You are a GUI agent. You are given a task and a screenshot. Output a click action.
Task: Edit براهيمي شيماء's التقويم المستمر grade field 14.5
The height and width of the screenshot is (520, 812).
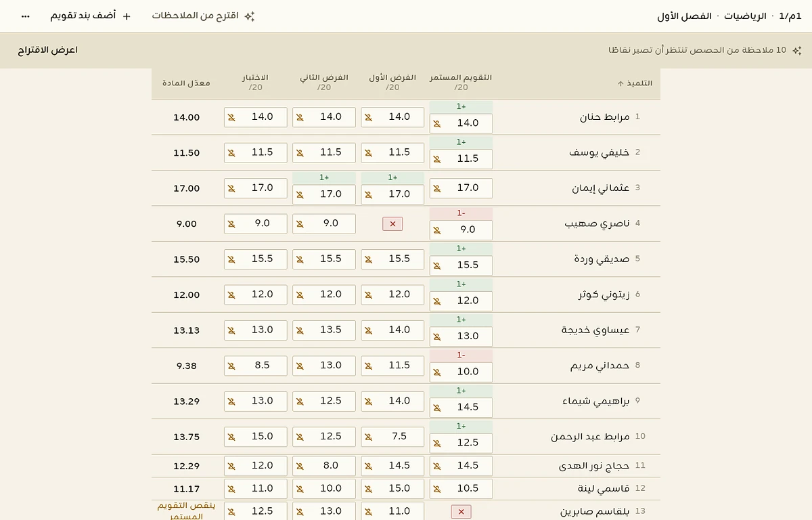click(x=461, y=408)
